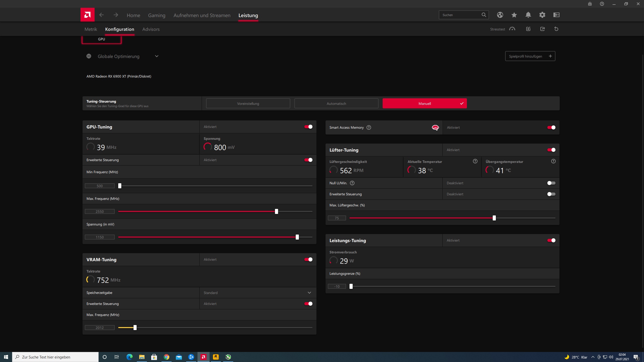
Task: Click the Spielprofil hinzufügen button
Action: point(530,56)
